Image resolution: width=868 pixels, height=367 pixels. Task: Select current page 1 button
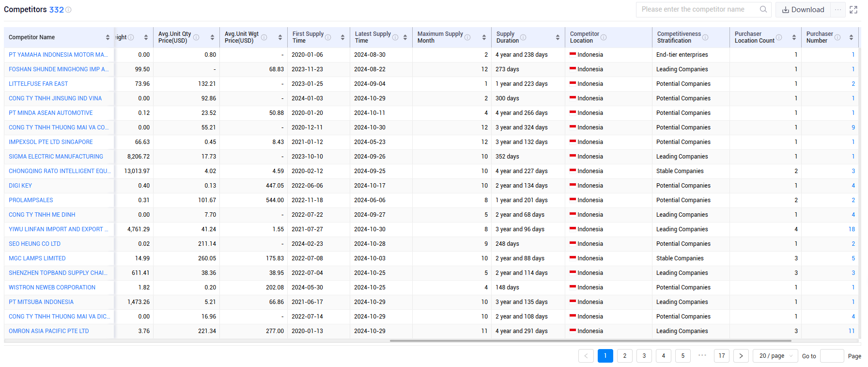(605, 356)
